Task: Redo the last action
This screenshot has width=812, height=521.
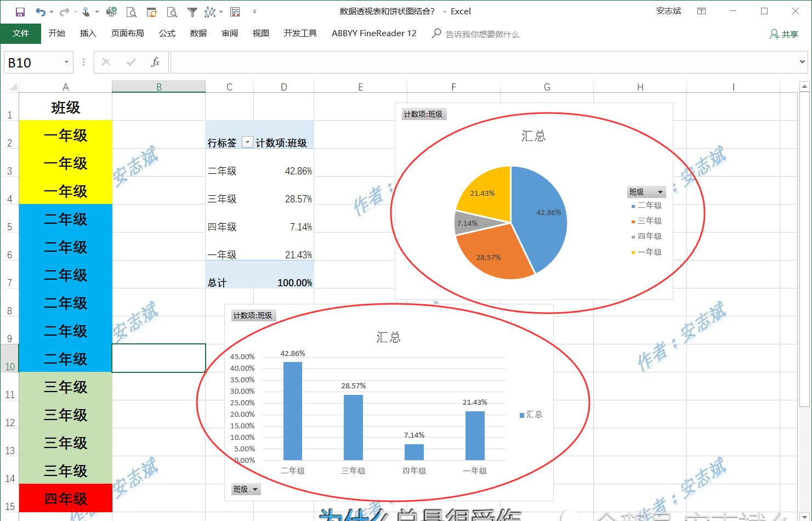Action: click(x=64, y=12)
